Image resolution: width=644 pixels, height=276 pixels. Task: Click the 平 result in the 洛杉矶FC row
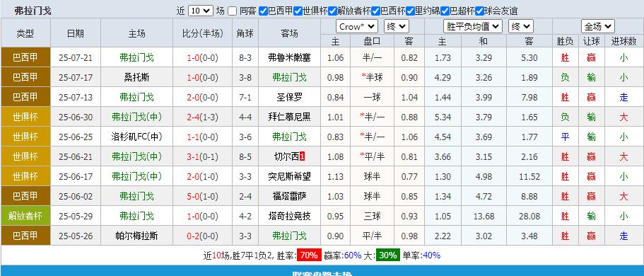[x=565, y=137]
